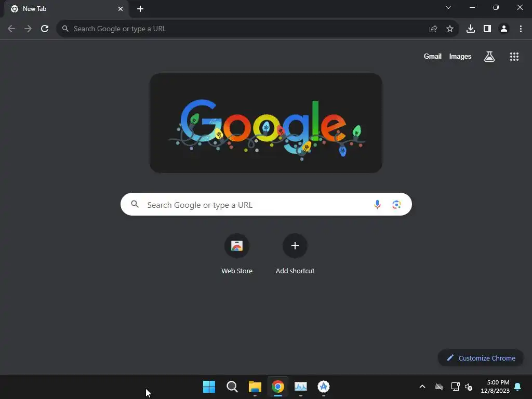The width and height of the screenshot is (532, 399).
Task: Click the Chrome taskbar icon
Action: click(278, 387)
